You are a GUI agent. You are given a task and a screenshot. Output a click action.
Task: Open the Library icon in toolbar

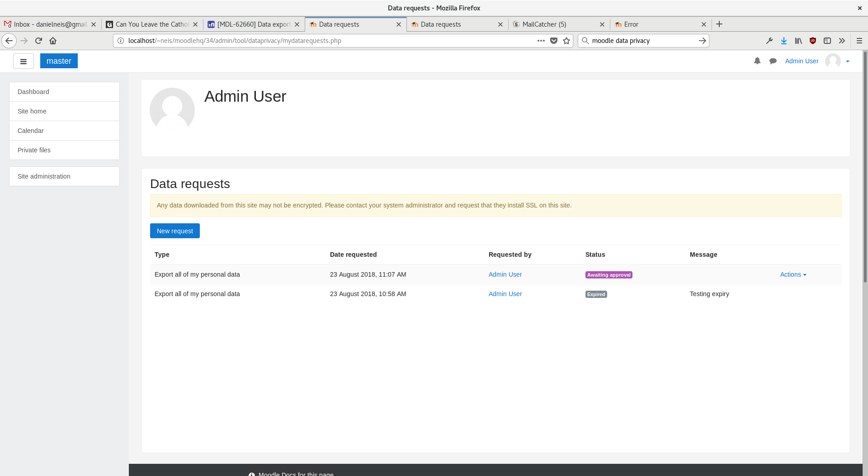(798, 41)
